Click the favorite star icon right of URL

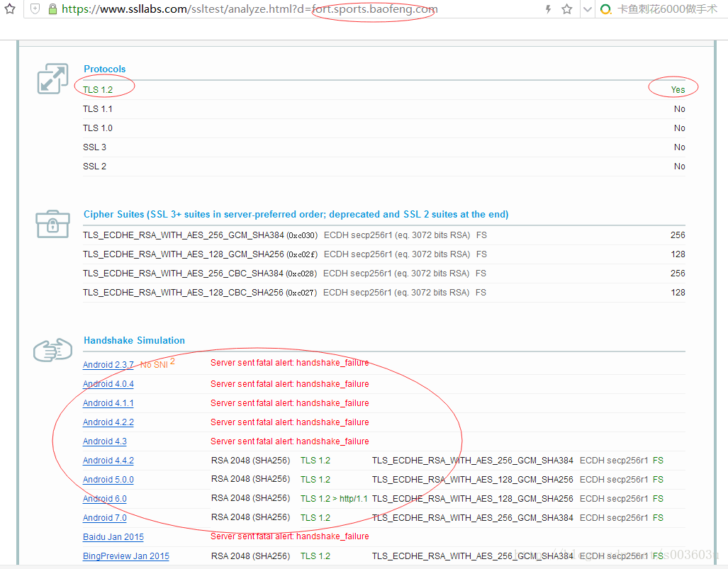[x=567, y=9]
